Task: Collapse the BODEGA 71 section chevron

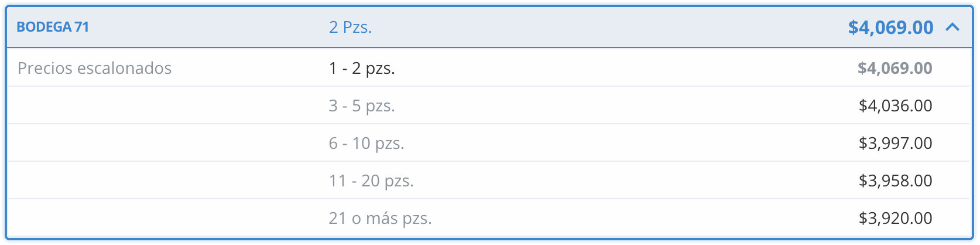Action: pos(952,27)
